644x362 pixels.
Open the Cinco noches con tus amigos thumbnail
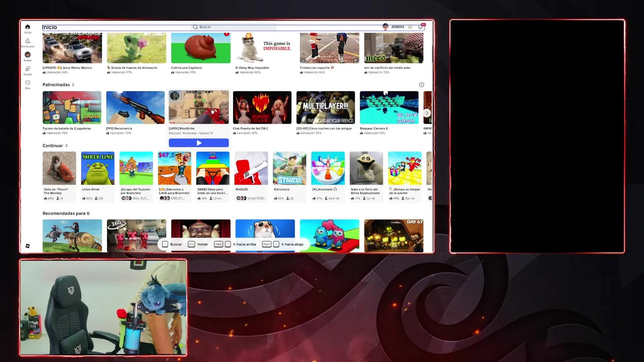click(326, 107)
